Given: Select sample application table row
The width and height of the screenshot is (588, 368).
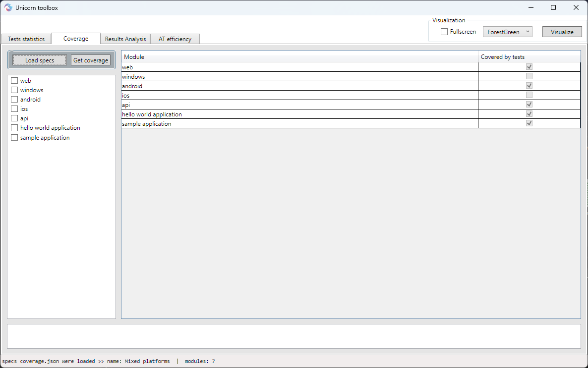Looking at the screenshot, I should 351,123.
